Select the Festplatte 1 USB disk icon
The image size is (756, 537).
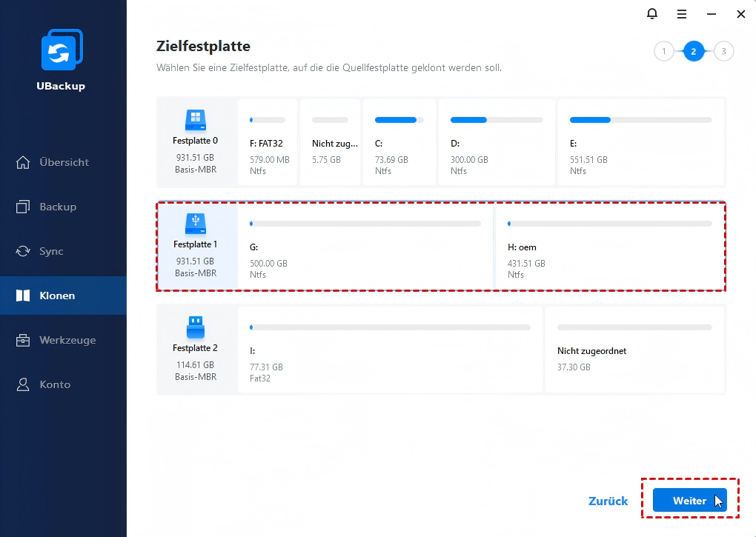pyautogui.click(x=195, y=221)
